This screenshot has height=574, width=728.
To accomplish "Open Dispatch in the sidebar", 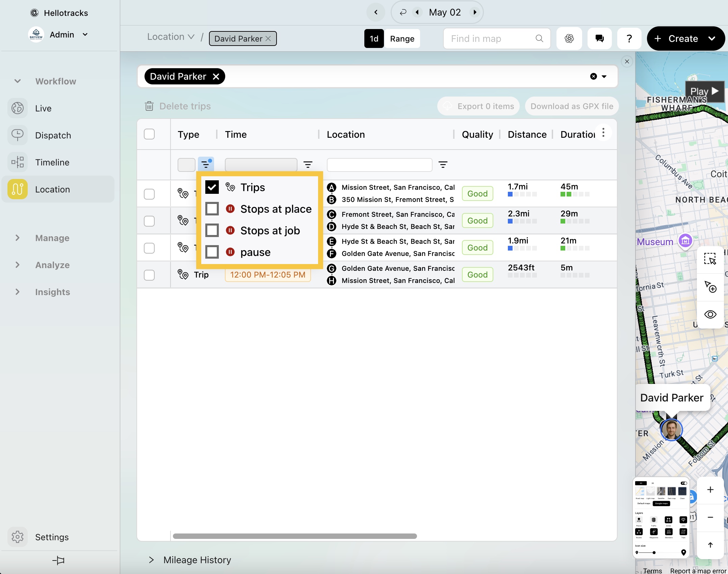I will pos(53,135).
